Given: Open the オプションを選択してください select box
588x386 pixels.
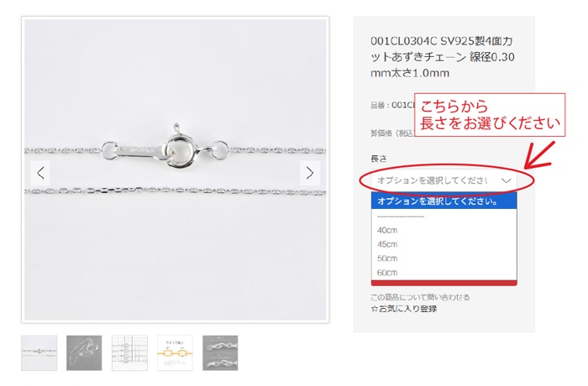Looking at the screenshot, I should click(x=444, y=180).
